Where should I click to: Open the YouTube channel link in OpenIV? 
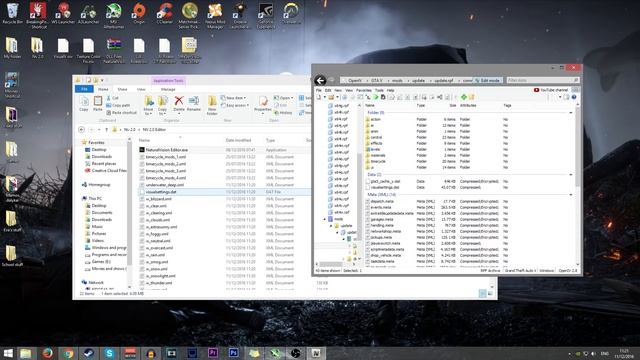(551, 90)
